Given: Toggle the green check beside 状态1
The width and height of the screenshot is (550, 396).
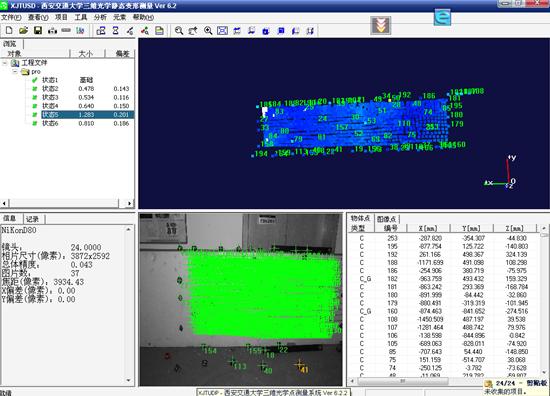Looking at the screenshot, I should pos(35,80).
